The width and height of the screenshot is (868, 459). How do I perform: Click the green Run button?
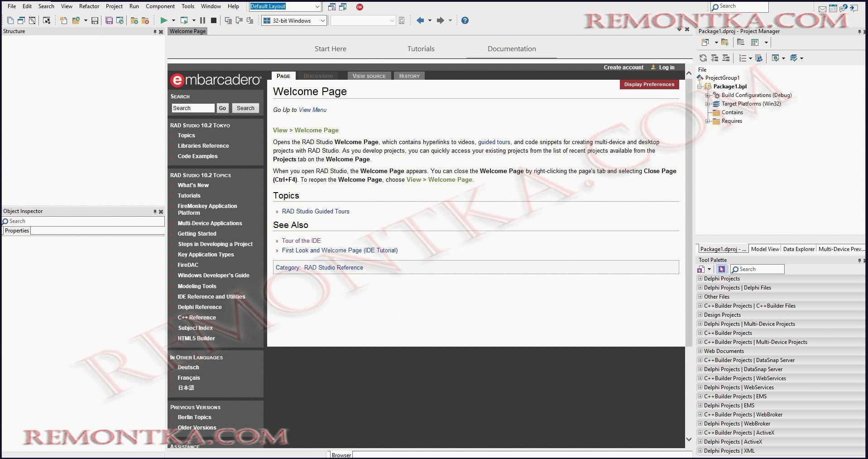(x=163, y=20)
